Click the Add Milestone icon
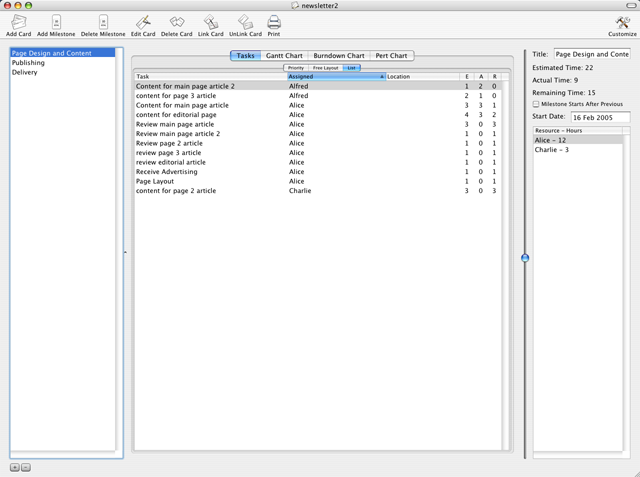This screenshot has width=640, height=477. (x=56, y=22)
